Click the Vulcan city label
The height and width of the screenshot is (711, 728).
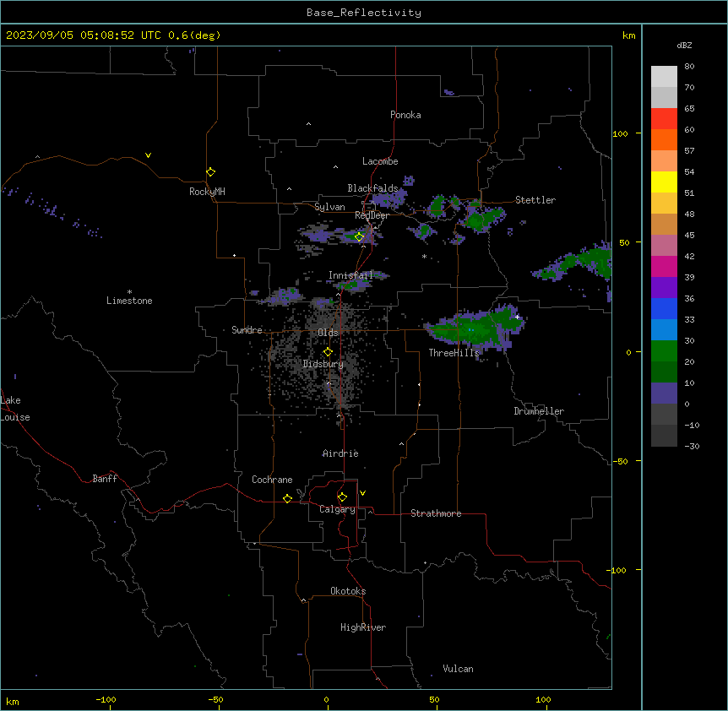(458, 669)
